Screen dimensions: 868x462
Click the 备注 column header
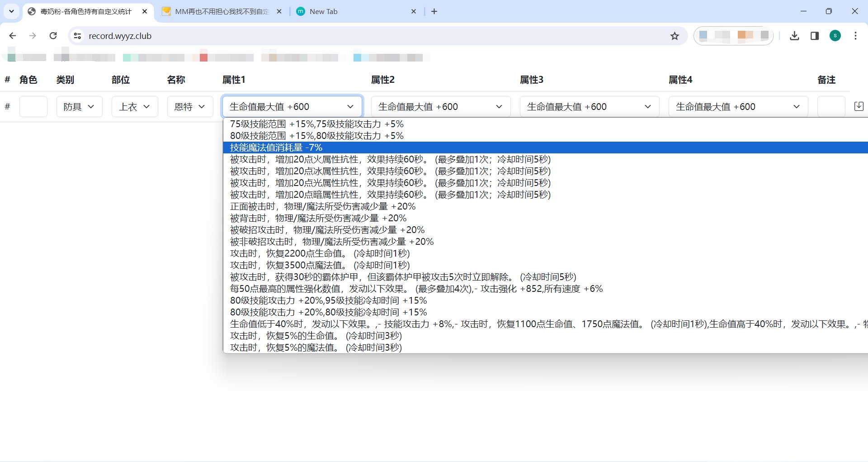tap(826, 80)
